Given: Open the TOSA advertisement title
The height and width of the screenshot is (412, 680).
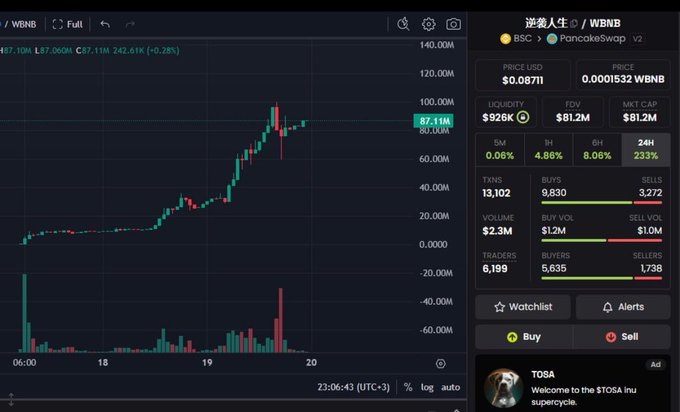Looking at the screenshot, I should click(x=543, y=374).
